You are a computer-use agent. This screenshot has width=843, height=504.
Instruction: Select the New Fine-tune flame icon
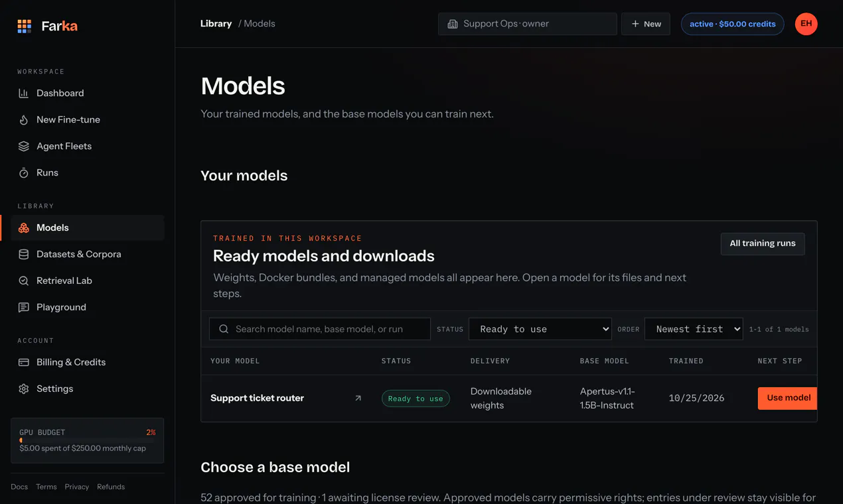[x=24, y=120]
